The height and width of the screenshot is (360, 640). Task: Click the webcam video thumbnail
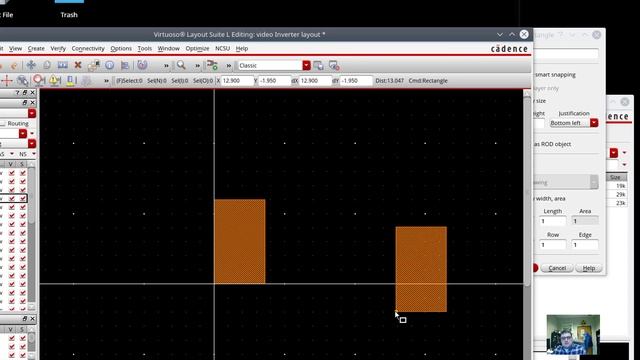tap(573, 334)
